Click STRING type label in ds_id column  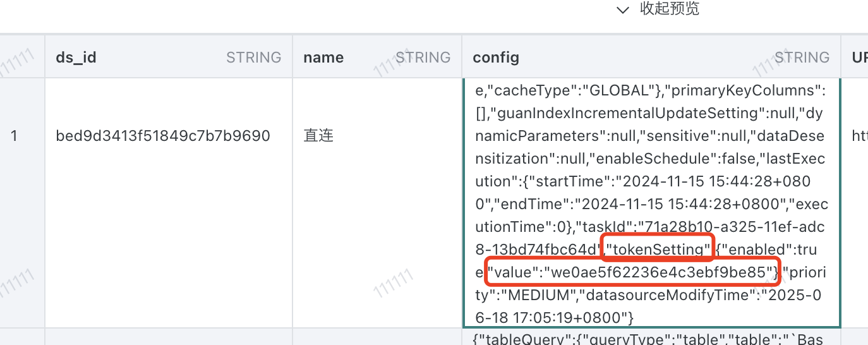(x=253, y=57)
